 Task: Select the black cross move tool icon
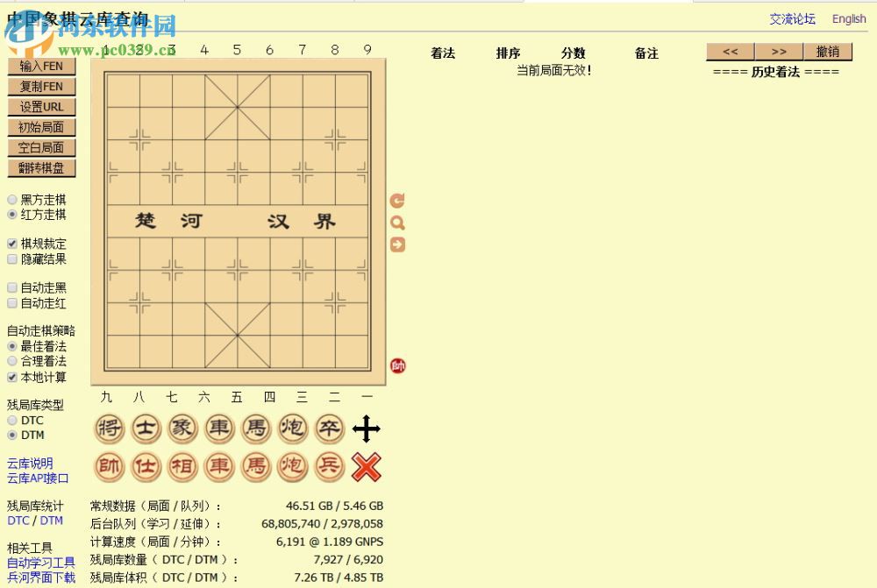367,429
